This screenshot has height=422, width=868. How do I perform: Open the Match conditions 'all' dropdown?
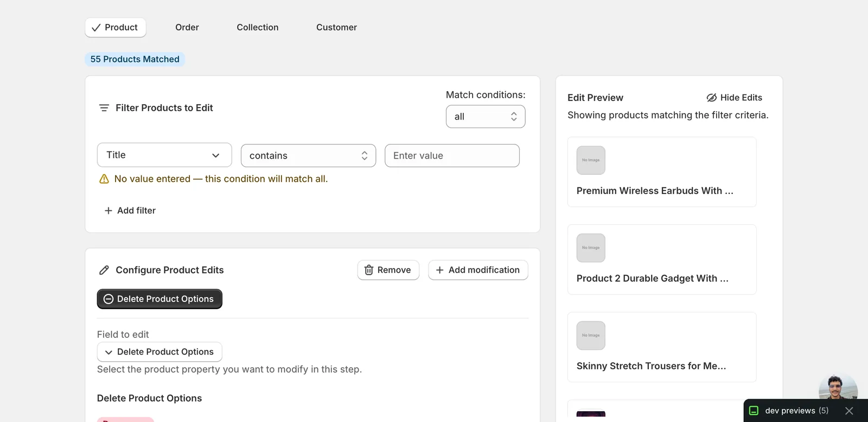coord(486,117)
